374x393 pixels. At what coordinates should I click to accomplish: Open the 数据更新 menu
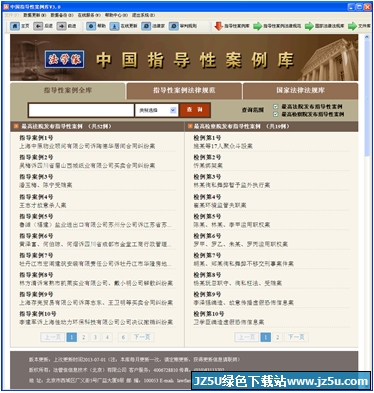click(35, 15)
